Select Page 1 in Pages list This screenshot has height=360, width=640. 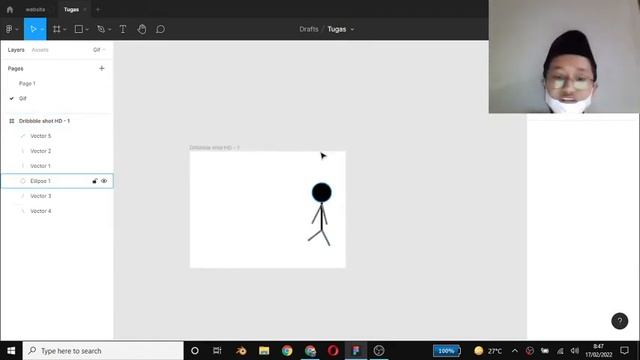(27, 83)
